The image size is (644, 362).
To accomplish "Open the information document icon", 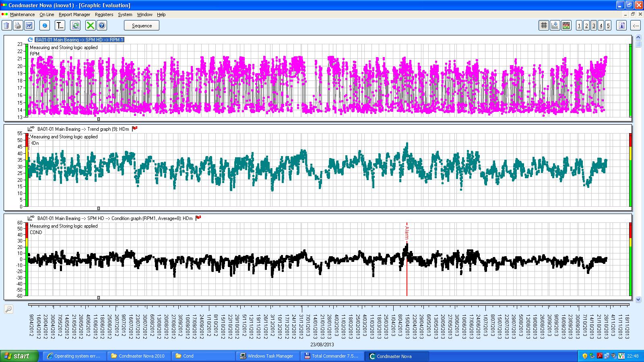I will pos(622,26).
